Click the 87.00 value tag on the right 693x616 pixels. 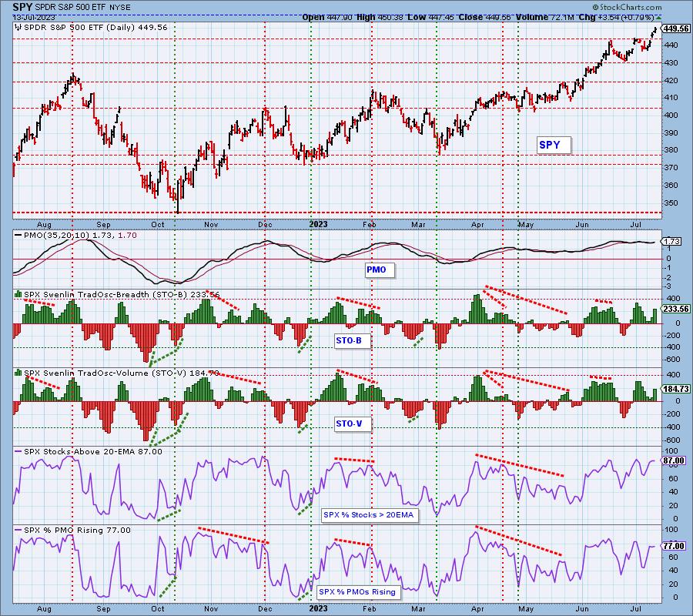coord(675,460)
